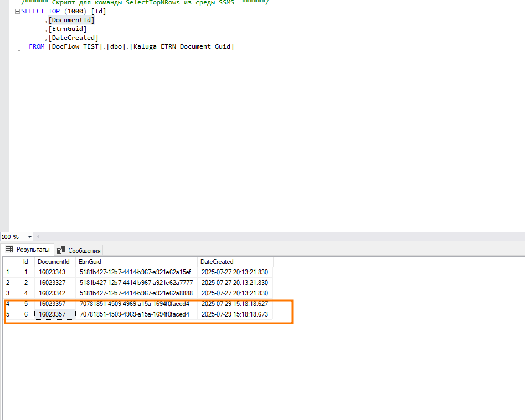Click date 2025-07-29 15:18:18.627
Viewport: 525px width, 420px height.
[235, 304]
